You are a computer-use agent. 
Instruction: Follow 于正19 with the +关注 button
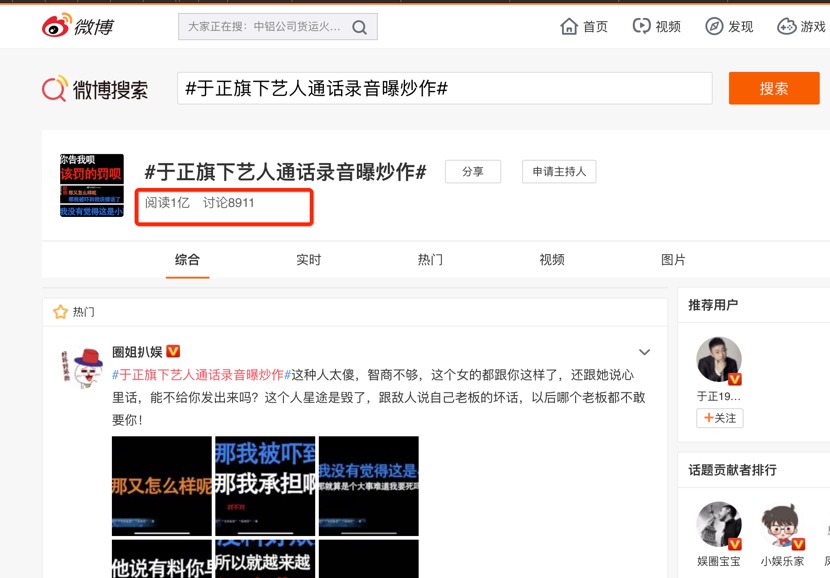(x=720, y=418)
